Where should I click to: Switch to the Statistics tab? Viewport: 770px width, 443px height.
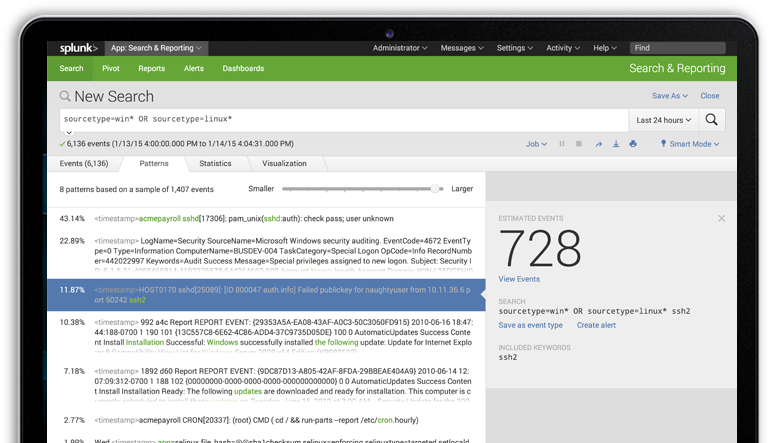point(215,163)
